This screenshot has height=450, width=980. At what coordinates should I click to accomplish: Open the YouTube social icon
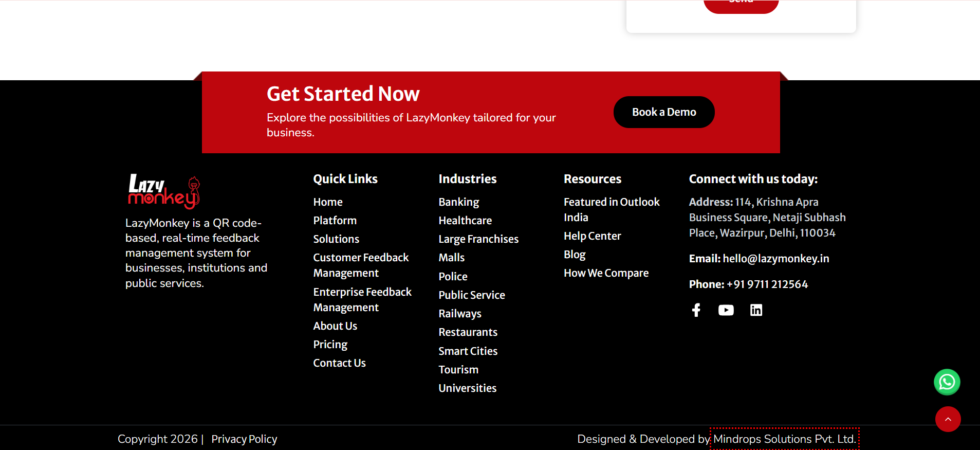pyautogui.click(x=726, y=310)
